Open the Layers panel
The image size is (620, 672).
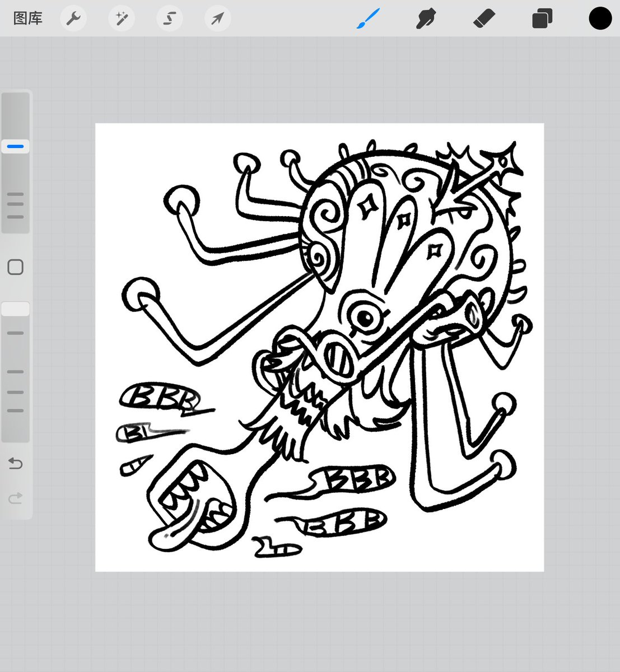(x=542, y=18)
